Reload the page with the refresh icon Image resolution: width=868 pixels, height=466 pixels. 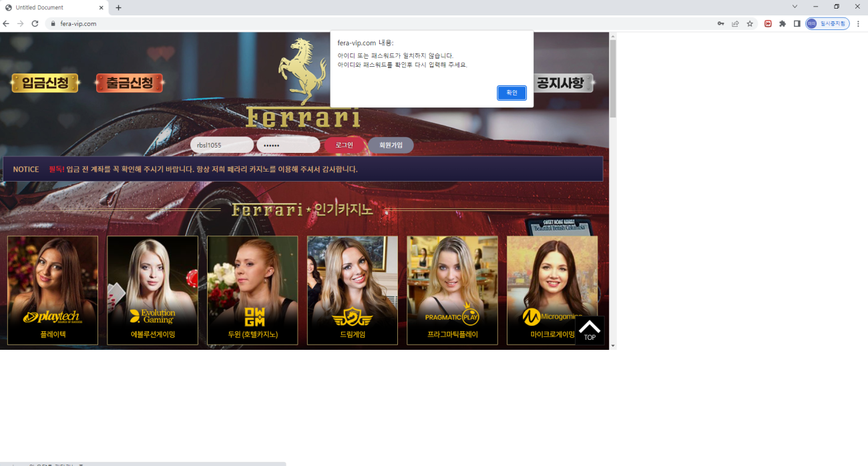point(35,23)
